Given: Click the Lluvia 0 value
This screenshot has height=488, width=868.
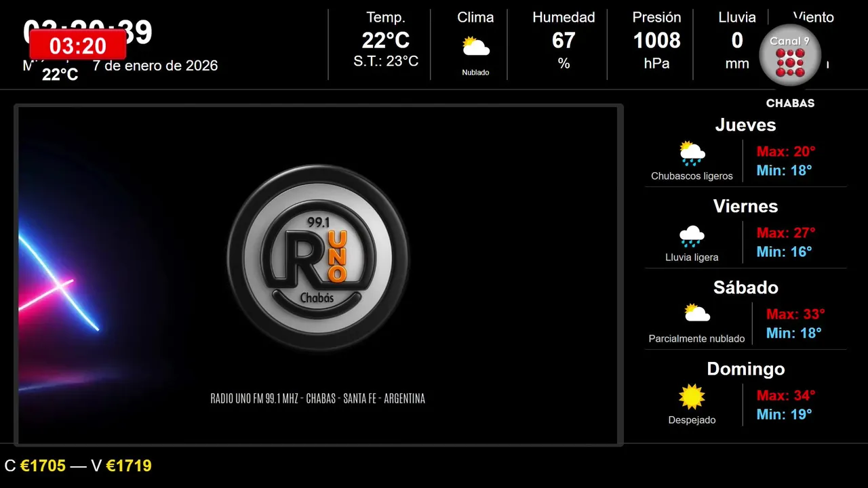Looking at the screenshot, I should [737, 41].
